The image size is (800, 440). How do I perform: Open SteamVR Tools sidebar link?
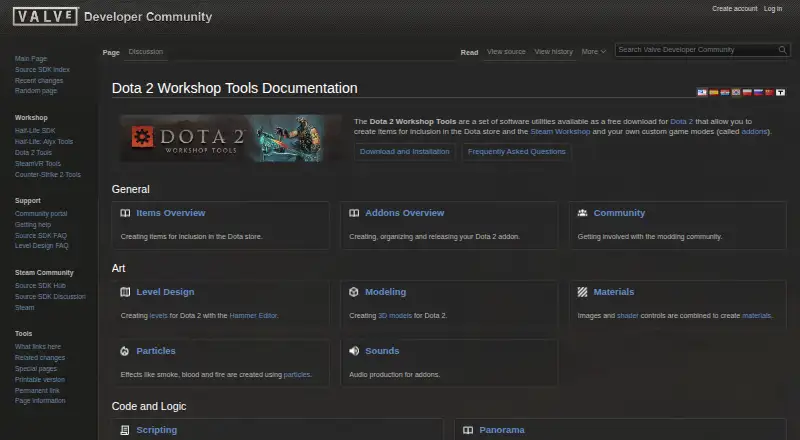click(x=38, y=163)
